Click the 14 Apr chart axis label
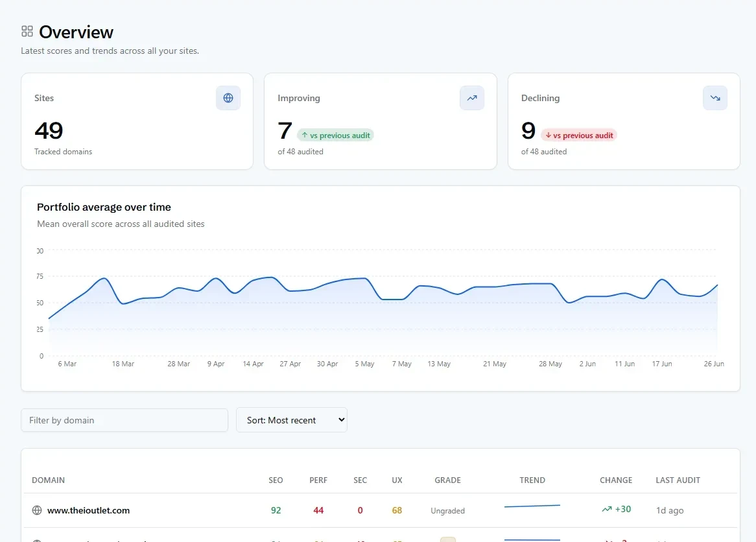The width and height of the screenshot is (756, 542). [253, 364]
